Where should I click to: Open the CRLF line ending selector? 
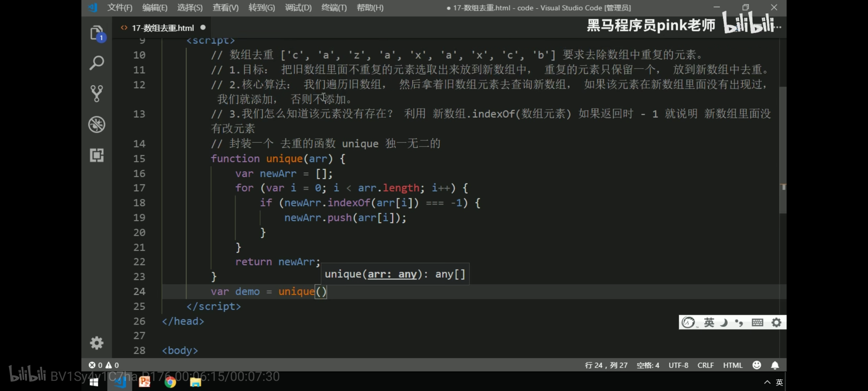tap(705, 365)
